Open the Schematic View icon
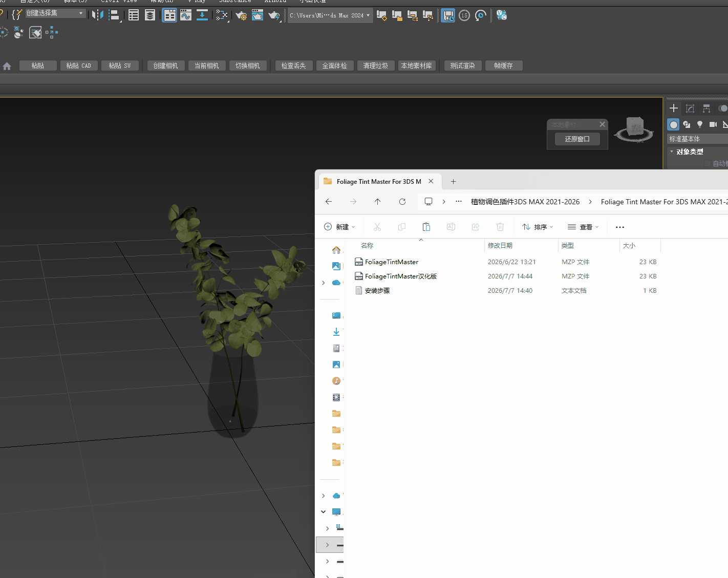The image size is (728, 578). click(x=222, y=15)
